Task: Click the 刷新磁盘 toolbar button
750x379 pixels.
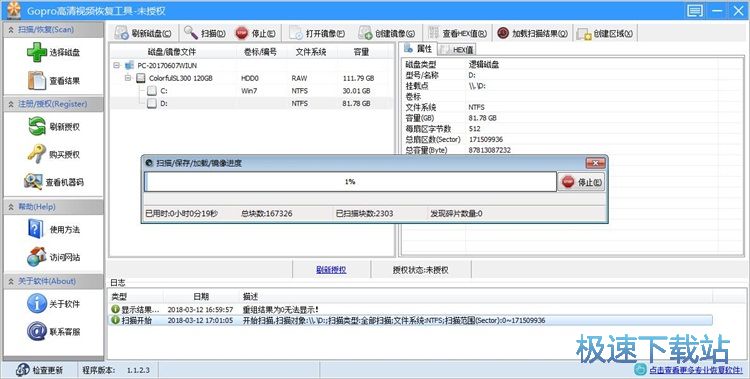Action: (x=143, y=33)
